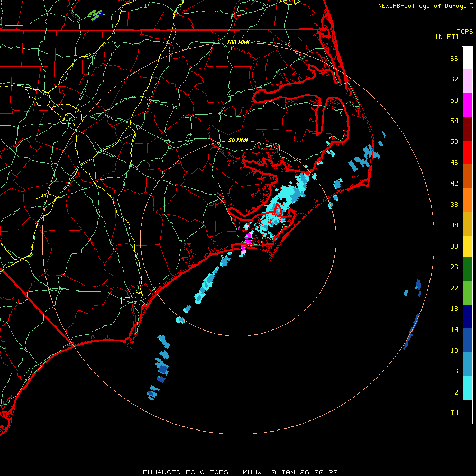Click the NEXLAB-College of DuPage label
This screenshot has height=476, width=476.
(423, 6)
